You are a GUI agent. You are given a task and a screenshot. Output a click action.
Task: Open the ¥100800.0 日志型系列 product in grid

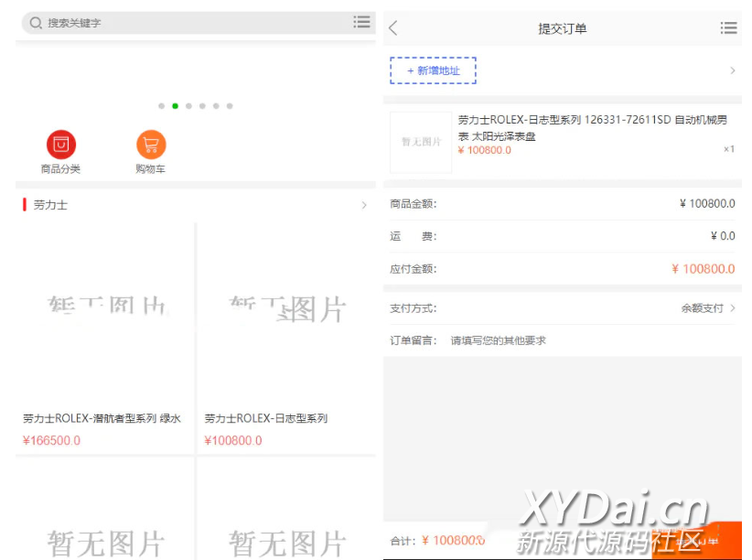[x=286, y=339]
